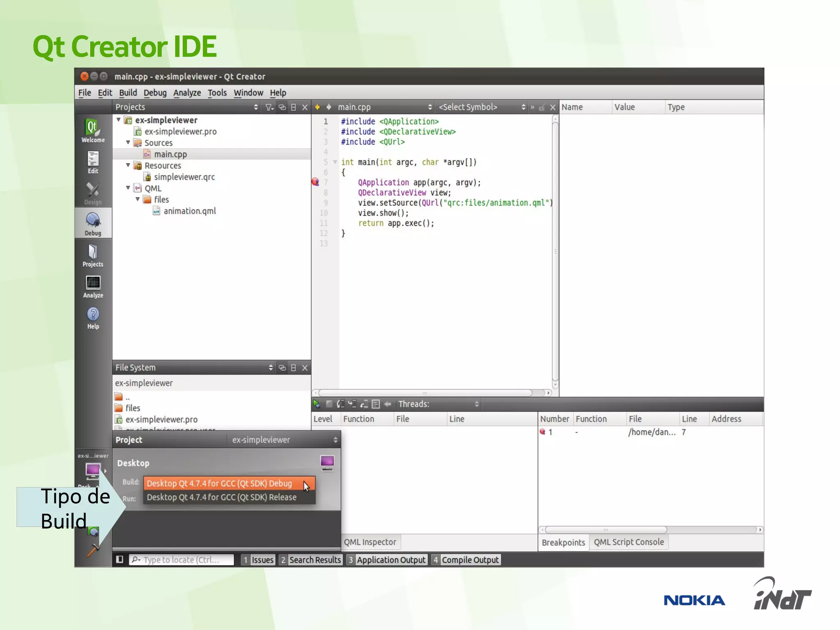Click the Step Over debug icon
The height and width of the screenshot is (630, 840).
point(340,404)
